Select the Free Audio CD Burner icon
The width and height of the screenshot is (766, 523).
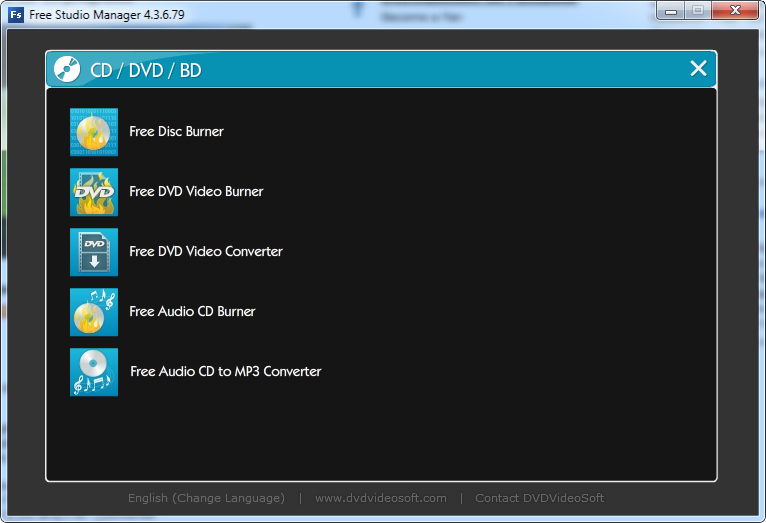(x=94, y=312)
